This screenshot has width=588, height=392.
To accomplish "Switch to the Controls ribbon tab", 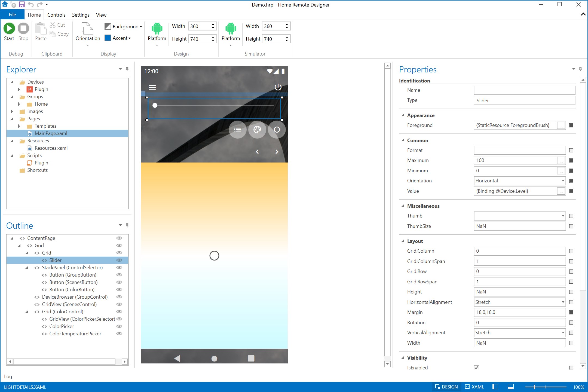I will pos(56,15).
